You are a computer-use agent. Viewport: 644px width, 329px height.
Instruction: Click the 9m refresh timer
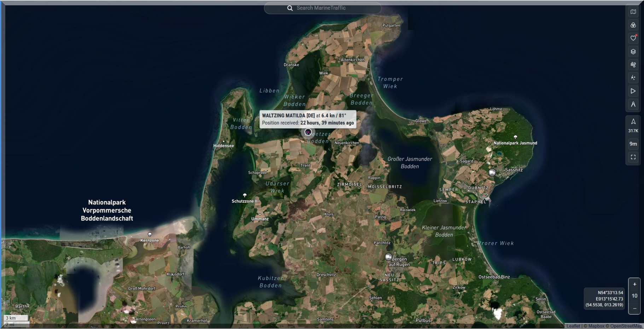[633, 144]
